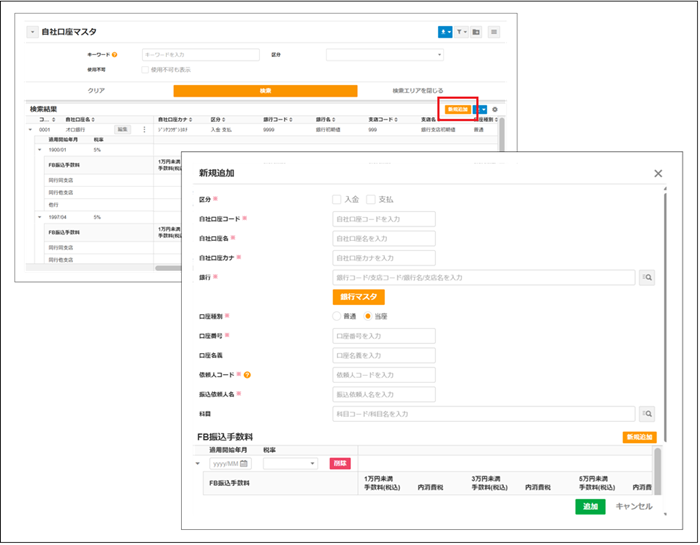Image resolution: width=700 pixels, height=545 pixels.
Task: Collapse the 1900/01 row expander
Action: [x=40, y=150]
